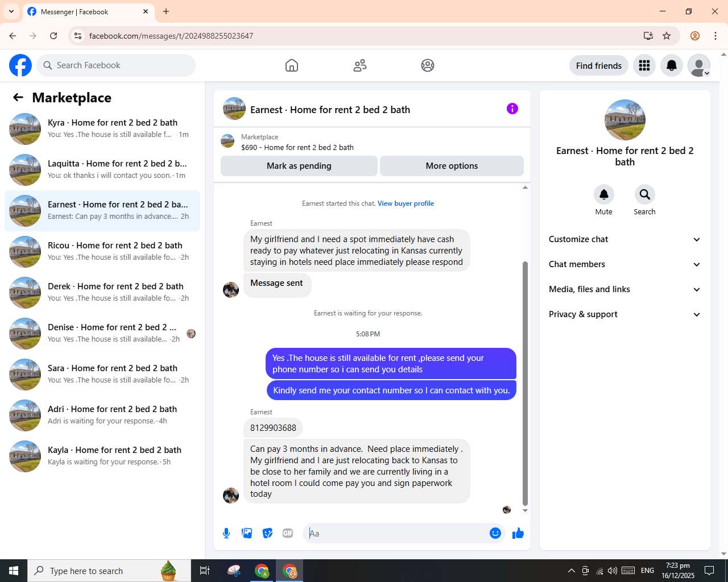The image size is (728, 582).
Task: Install app icon in address bar
Action: pos(648,36)
